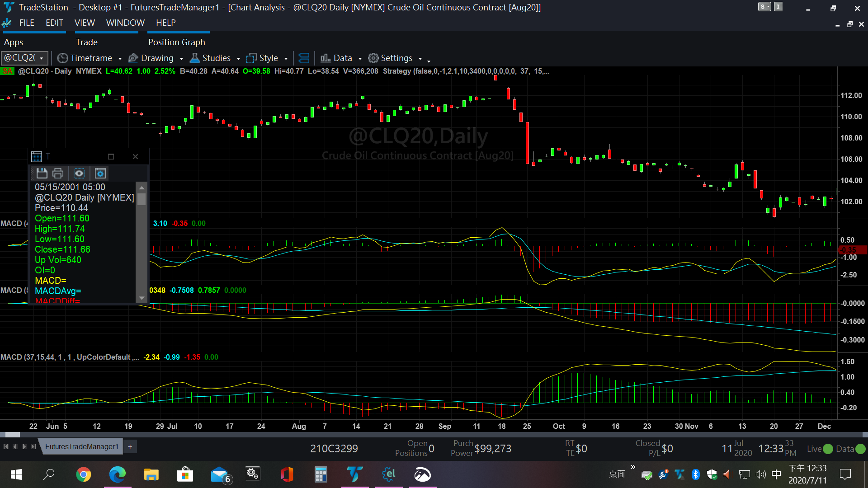Add a new workspace tab
This screenshot has width=868, height=488.
coord(130,446)
